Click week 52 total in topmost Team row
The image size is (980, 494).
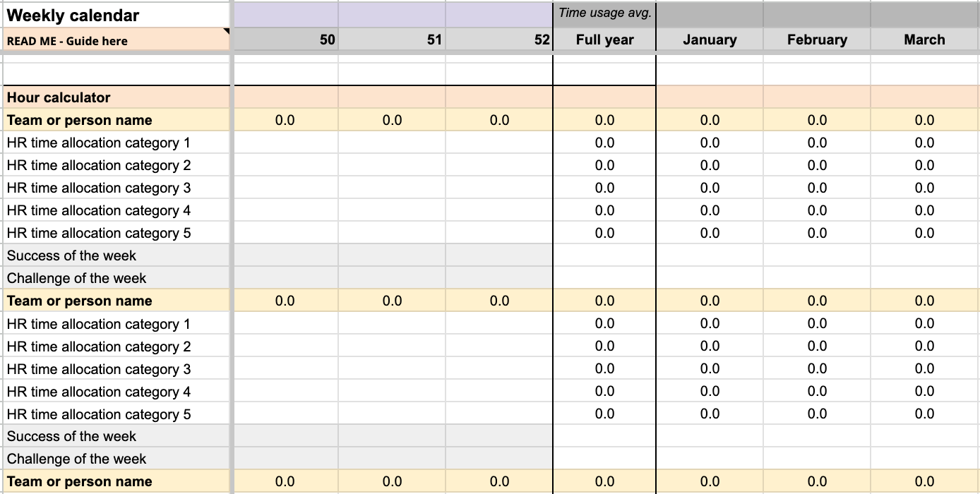(x=499, y=120)
